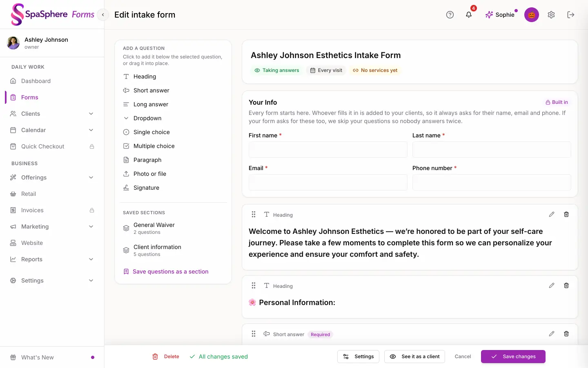
Task: Edit the Welcome heading with pencil icon
Action: [x=552, y=214]
